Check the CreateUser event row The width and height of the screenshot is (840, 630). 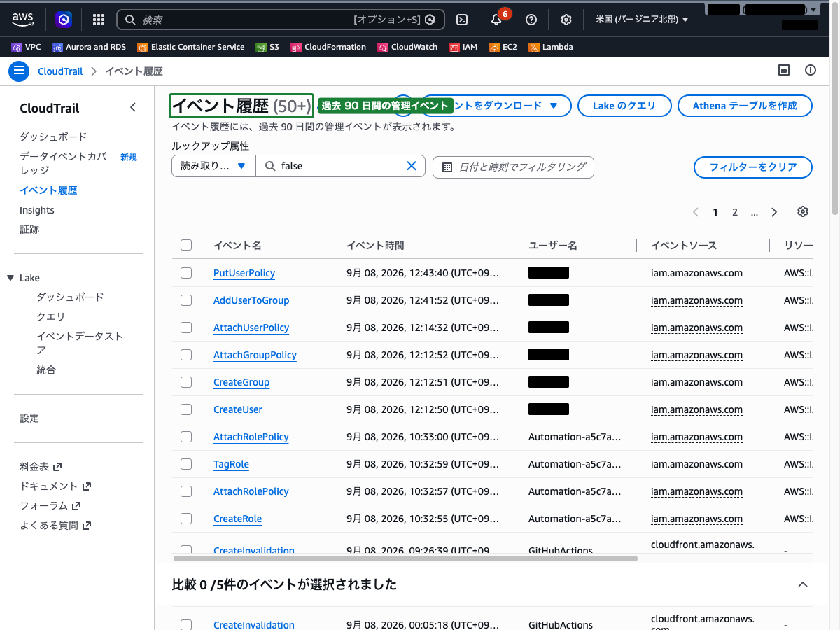click(186, 409)
